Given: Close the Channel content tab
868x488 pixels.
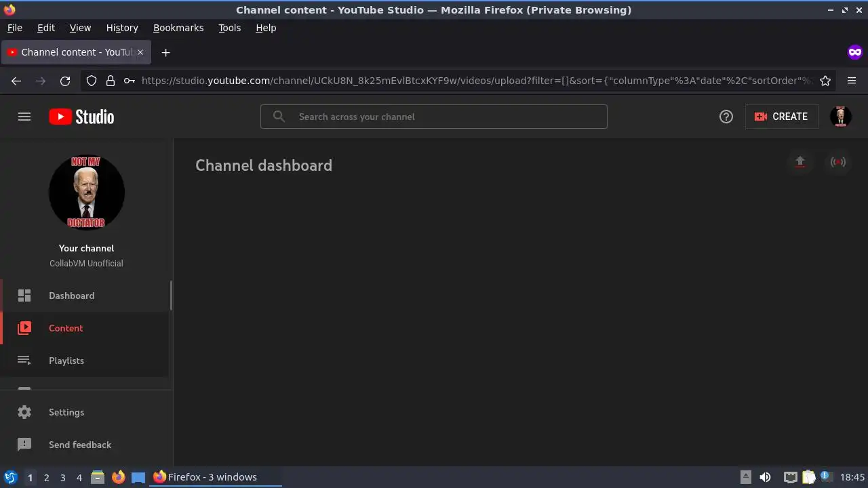Looking at the screenshot, I should click(x=140, y=52).
